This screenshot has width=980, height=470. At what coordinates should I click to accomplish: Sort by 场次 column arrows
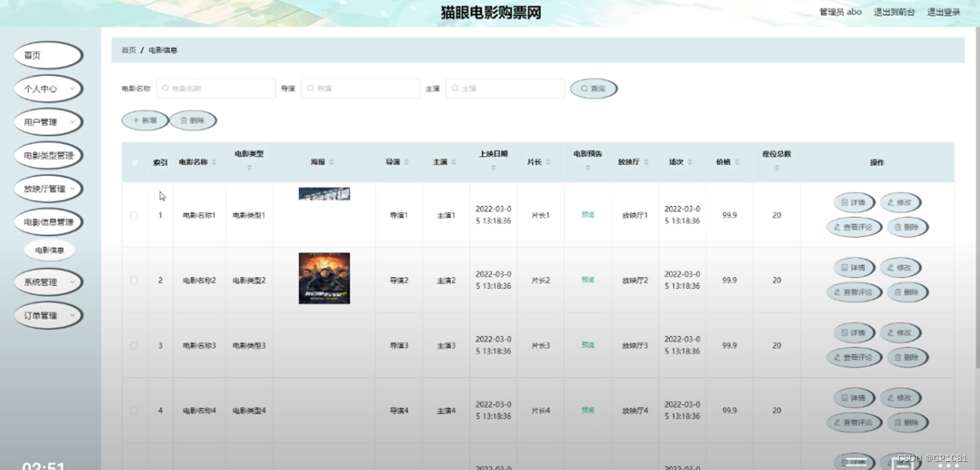(689, 163)
